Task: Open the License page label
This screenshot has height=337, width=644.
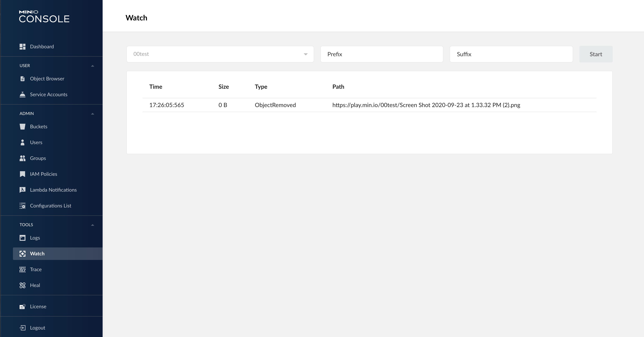Action: pyautogui.click(x=38, y=307)
